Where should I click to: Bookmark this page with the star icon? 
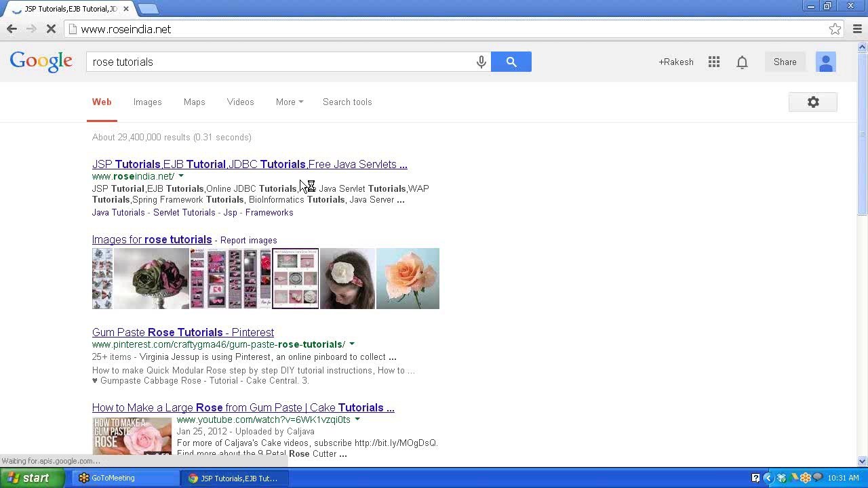tap(835, 29)
